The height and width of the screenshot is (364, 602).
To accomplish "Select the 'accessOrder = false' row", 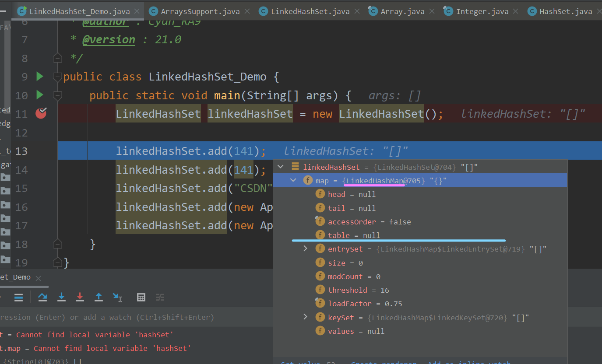I will 420,221.
